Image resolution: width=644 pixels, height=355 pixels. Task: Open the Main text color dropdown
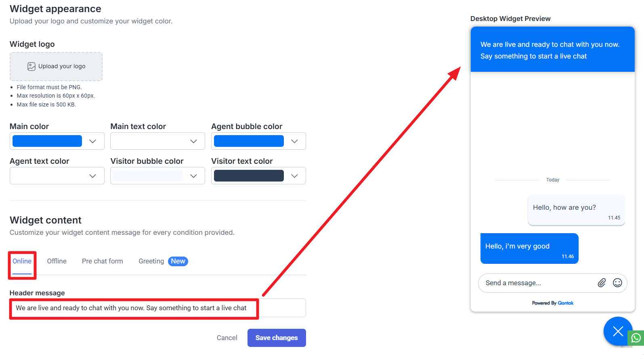click(193, 141)
